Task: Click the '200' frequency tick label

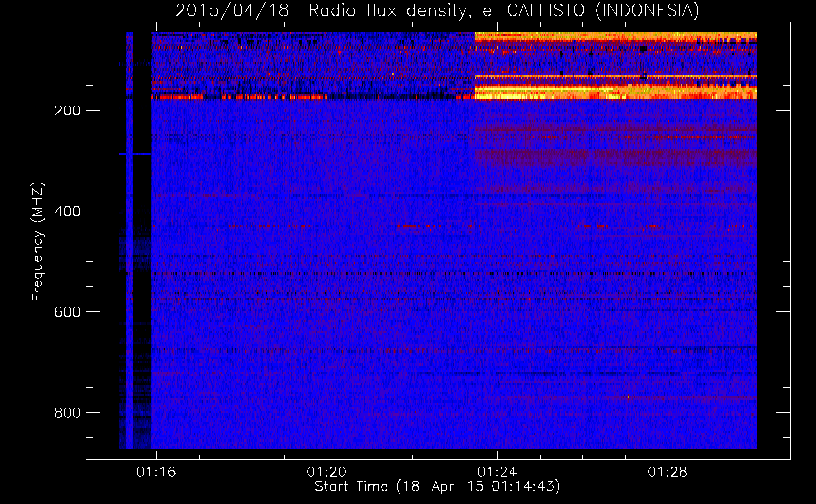Action: (68, 111)
